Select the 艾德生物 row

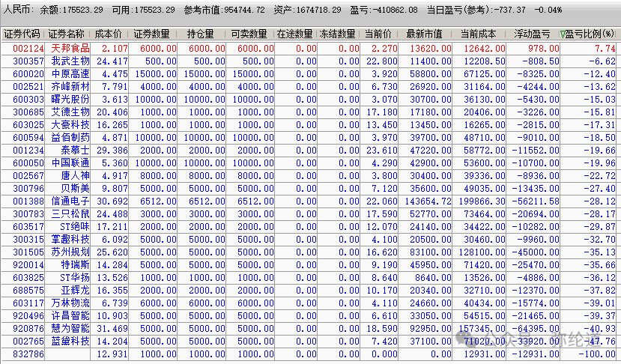pos(309,112)
